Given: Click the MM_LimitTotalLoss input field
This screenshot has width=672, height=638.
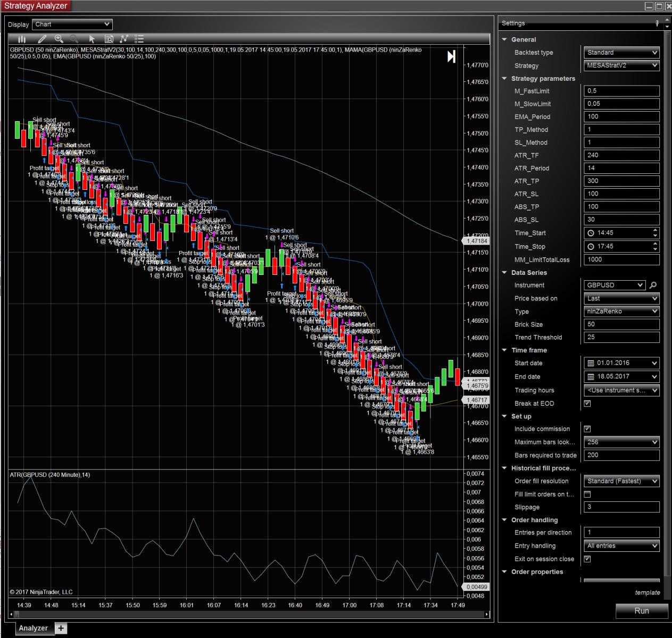Looking at the screenshot, I should coord(621,259).
